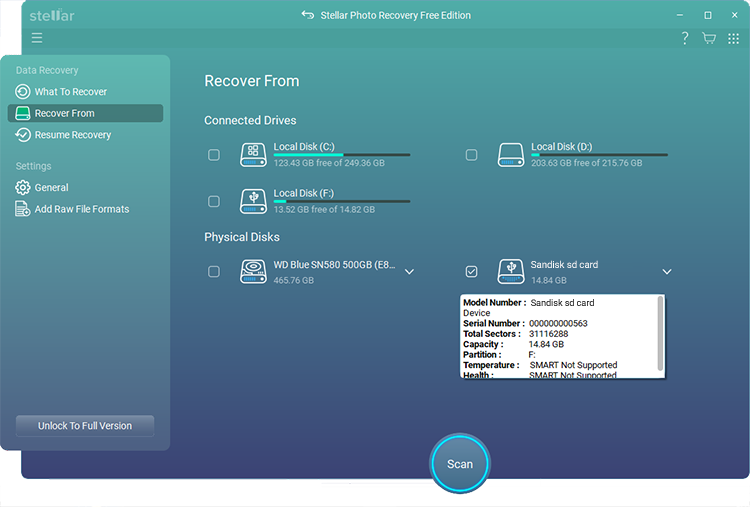Screen dimensions: 750x507
Task: Click Local Disk (D:) usage bar
Action: [599, 155]
